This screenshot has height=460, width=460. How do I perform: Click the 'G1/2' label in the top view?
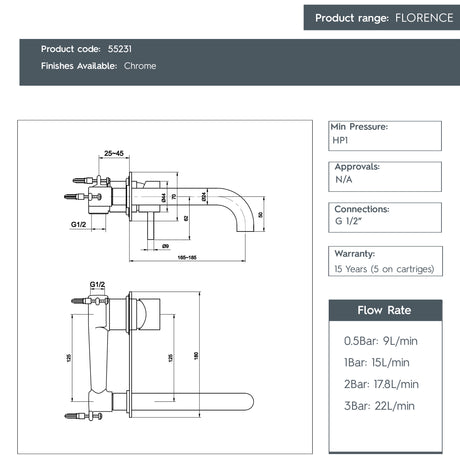coord(97,284)
